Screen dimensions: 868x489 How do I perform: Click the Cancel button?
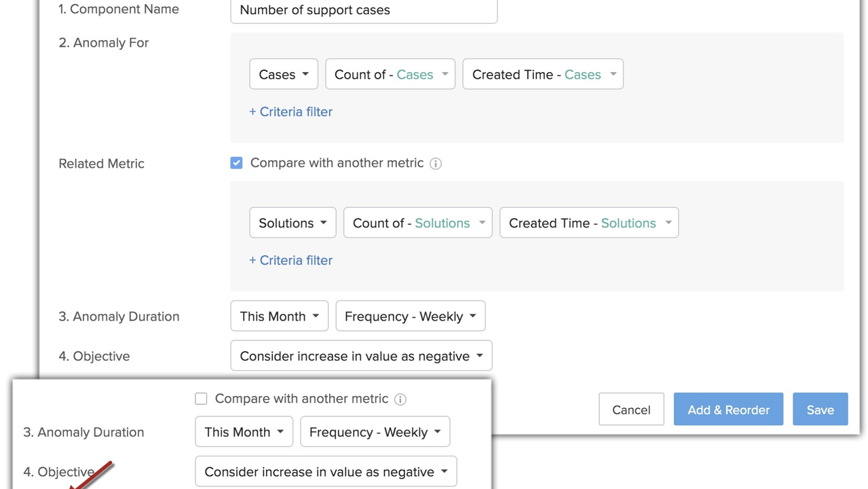[631, 410]
